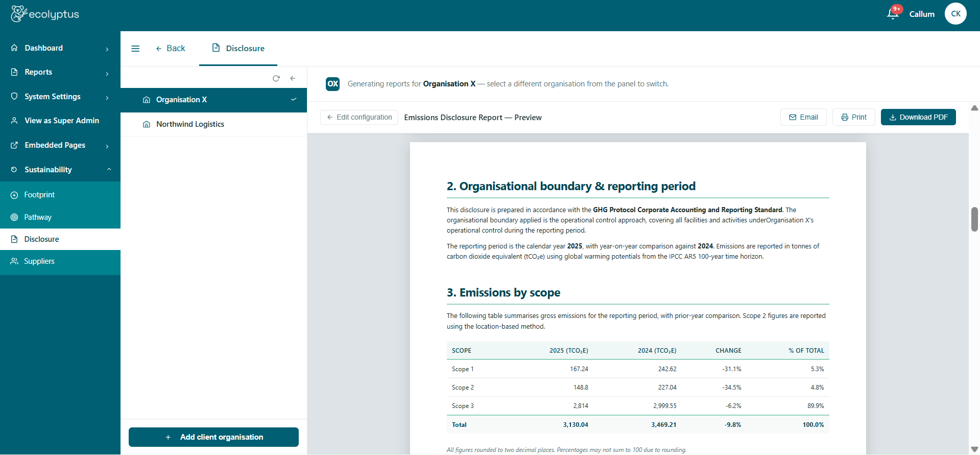Viewport: 980px width, 455px height.
Task: Click the Scope 3 row label
Action: tap(463, 406)
